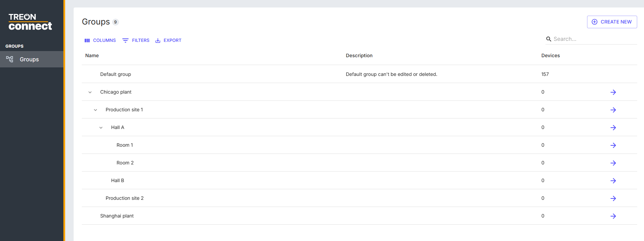Screen dimensions: 644x241
Task: Focus the Search input field
Action: click(x=593, y=39)
